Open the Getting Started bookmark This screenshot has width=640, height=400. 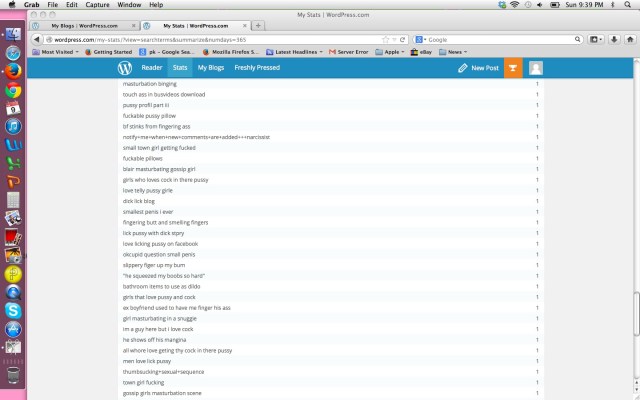pos(109,52)
